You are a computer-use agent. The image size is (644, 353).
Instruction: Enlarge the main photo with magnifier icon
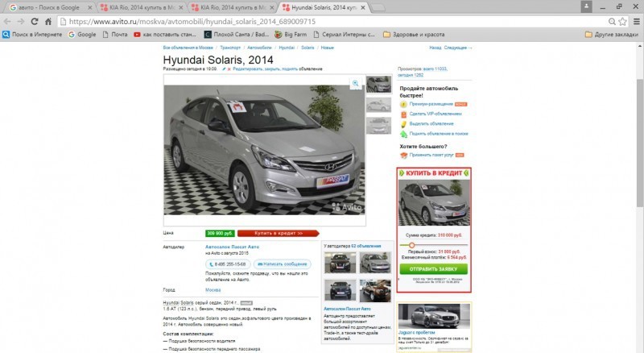355,84
